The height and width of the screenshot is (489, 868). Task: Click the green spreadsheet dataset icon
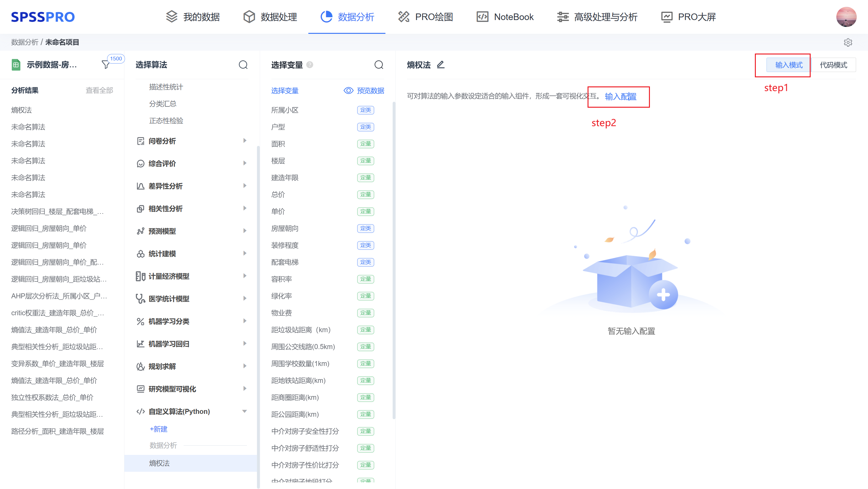[x=16, y=64]
